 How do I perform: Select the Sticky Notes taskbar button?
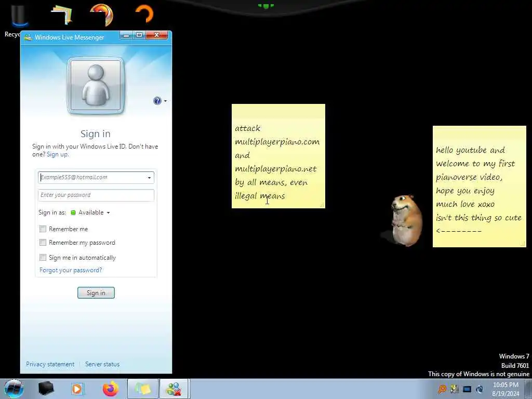pos(143,389)
